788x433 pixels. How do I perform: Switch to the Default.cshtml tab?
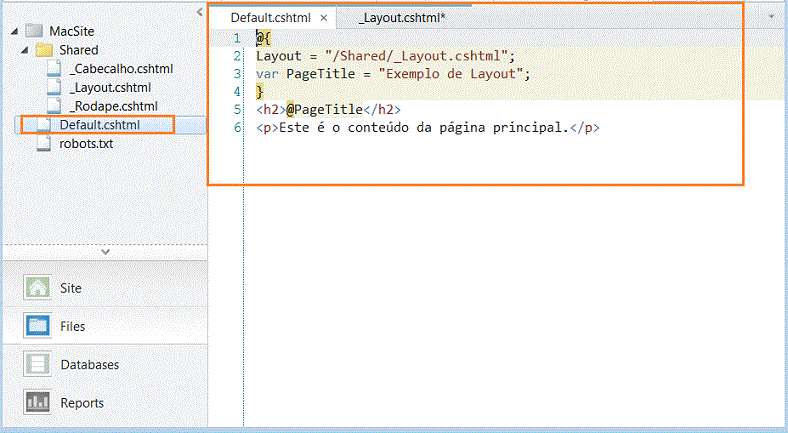coord(270,18)
